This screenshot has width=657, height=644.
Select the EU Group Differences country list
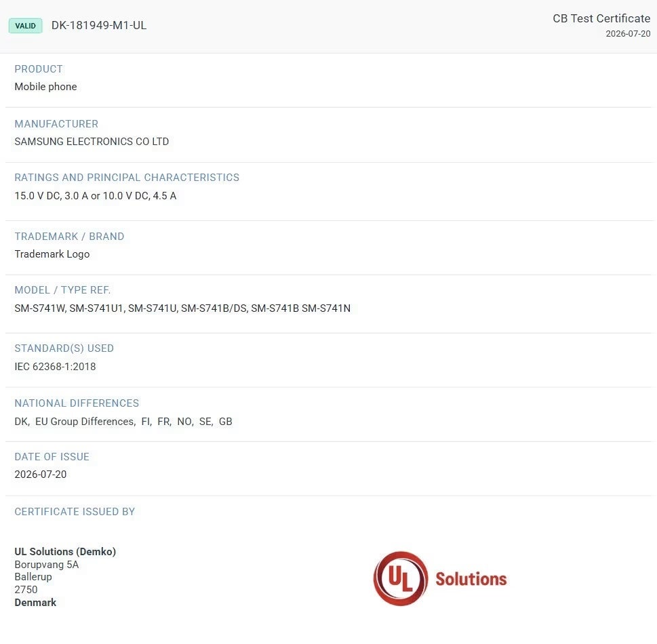(123, 422)
